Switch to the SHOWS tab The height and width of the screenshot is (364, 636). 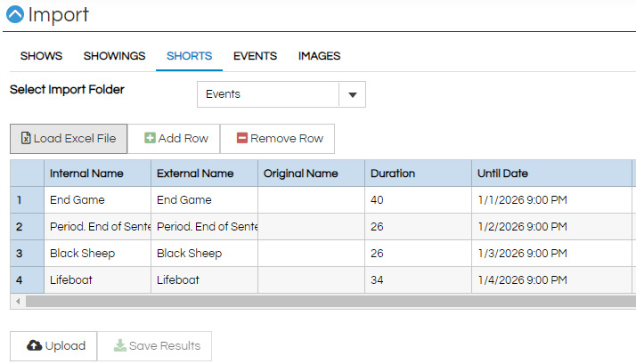[41, 56]
